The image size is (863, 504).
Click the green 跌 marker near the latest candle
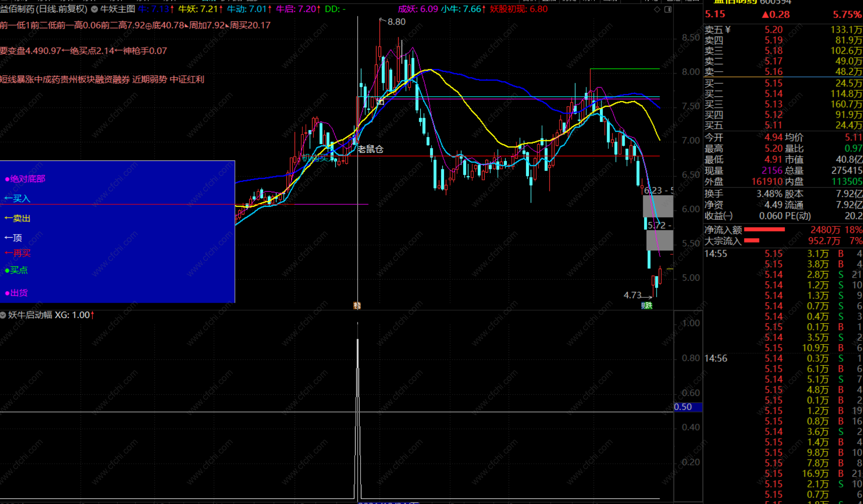[649, 306]
